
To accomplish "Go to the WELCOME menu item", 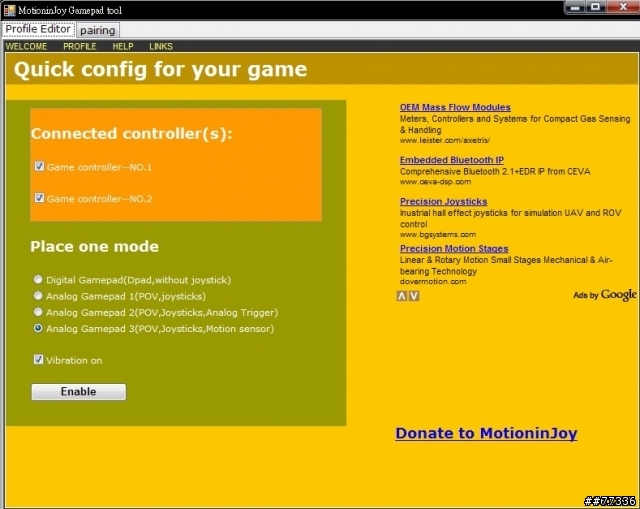I will 26,47.
